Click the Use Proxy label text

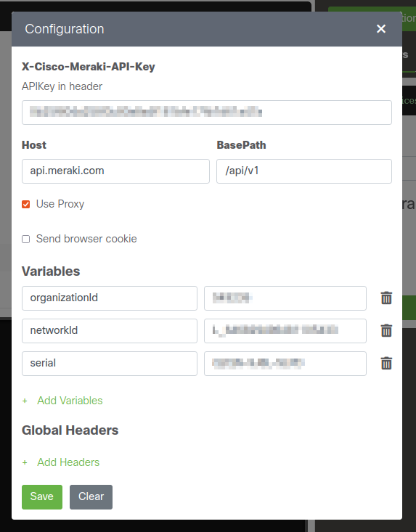60,204
